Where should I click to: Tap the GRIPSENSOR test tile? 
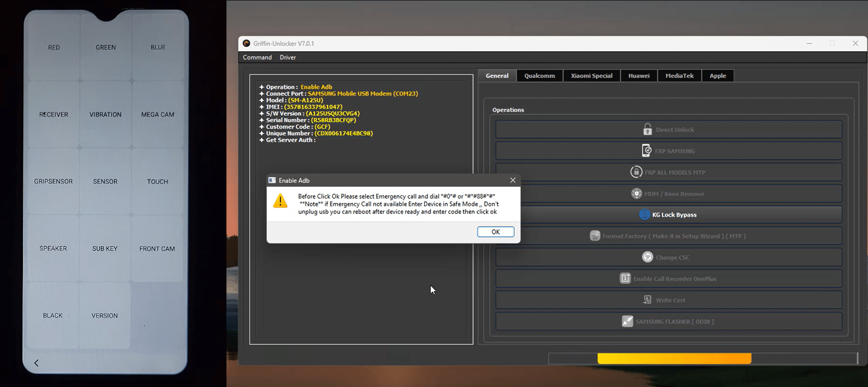click(54, 181)
